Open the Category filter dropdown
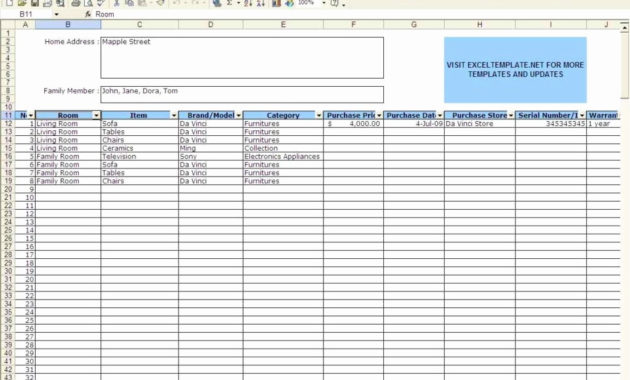The height and width of the screenshot is (380, 630). coord(319,115)
